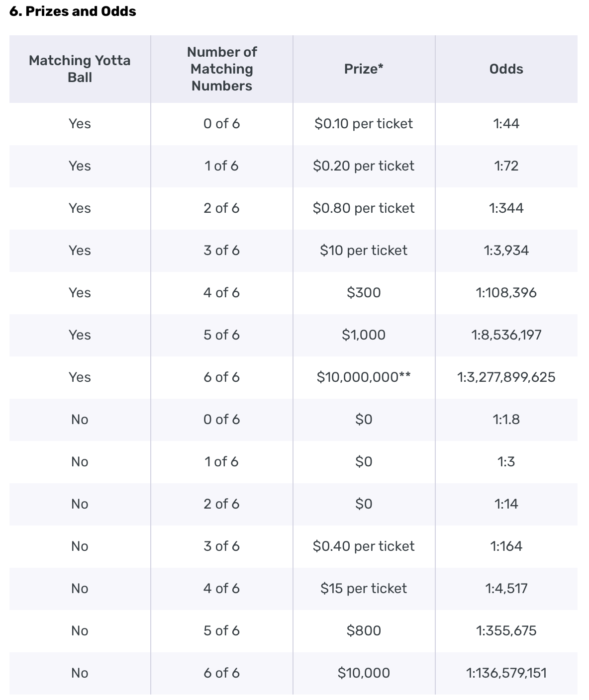Select the "Matching Yotta Ball" column header

click(x=80, y=69)
